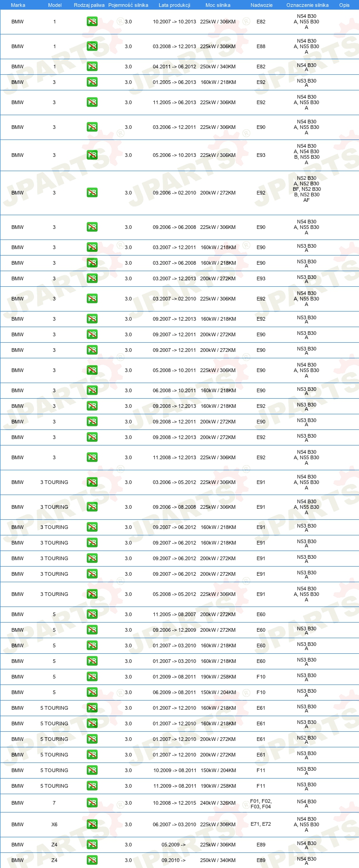Click fuel icon in BMW 3 06.2008 -> 10.2011 row

pyautogui.click(x=92, y=390)
